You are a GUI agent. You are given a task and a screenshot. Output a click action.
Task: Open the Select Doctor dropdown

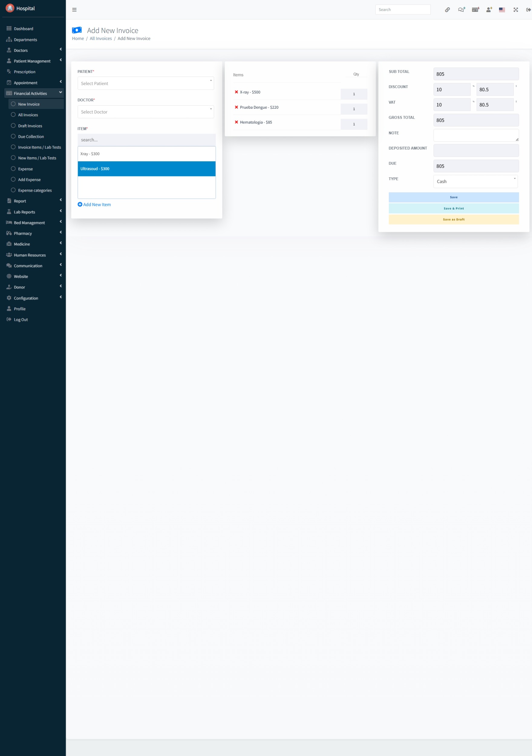pyautogui.click(x=146, y=112)
